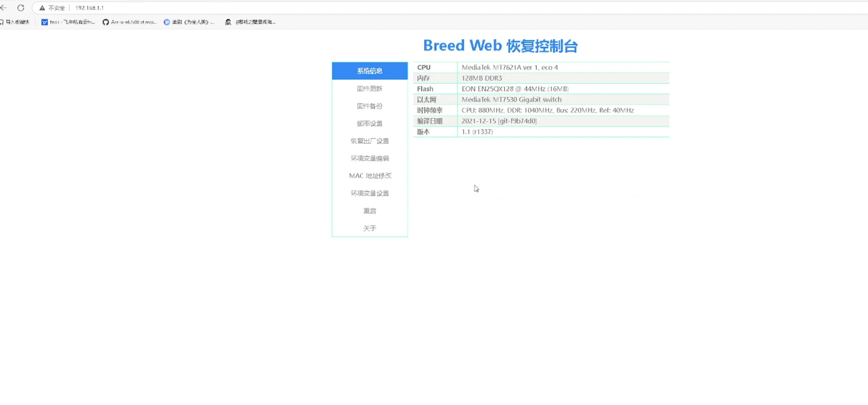Click the 128MB DDR3 memory value
The image size is (868, 405).
482,78
